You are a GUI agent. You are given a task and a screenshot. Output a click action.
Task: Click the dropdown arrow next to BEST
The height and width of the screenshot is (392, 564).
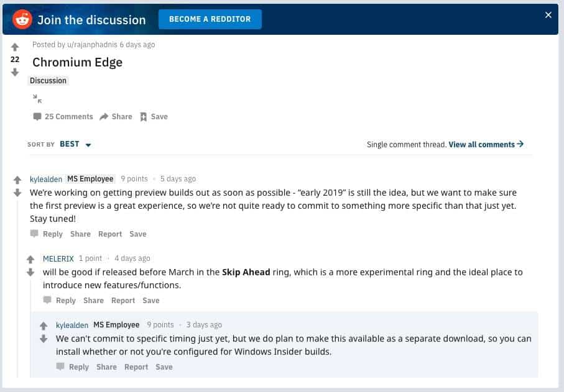(x=88, y=145)
